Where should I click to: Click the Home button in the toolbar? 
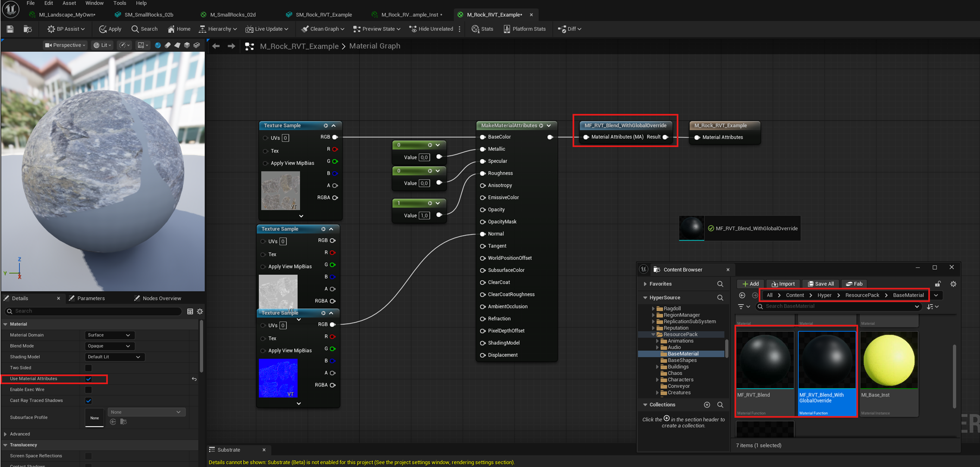(x=179, y=29)
